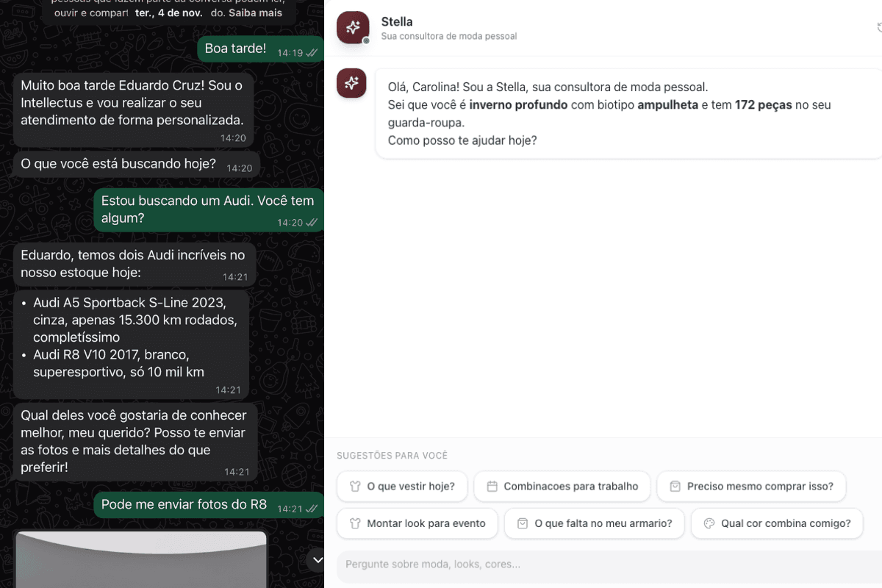This screenshot has height=588, width=882.
Task: Click calendar icon on 'Combinacoes para trabalho'
Action: 492,487
